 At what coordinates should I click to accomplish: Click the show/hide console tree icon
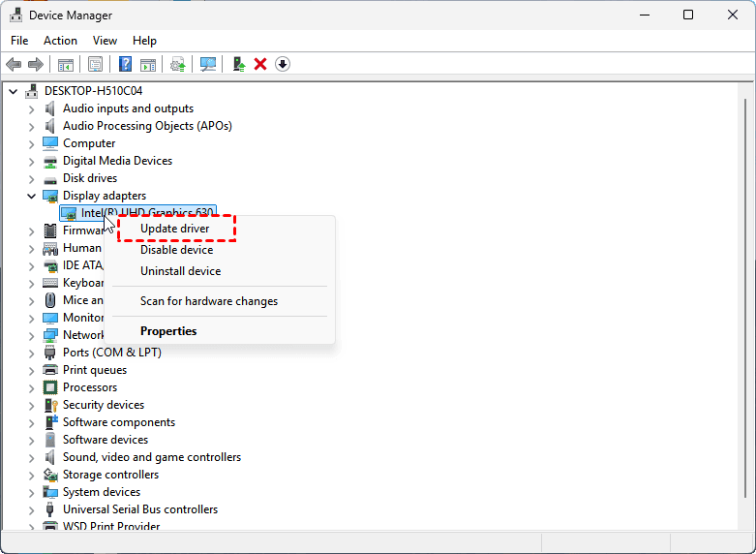(x=66, y=64)
